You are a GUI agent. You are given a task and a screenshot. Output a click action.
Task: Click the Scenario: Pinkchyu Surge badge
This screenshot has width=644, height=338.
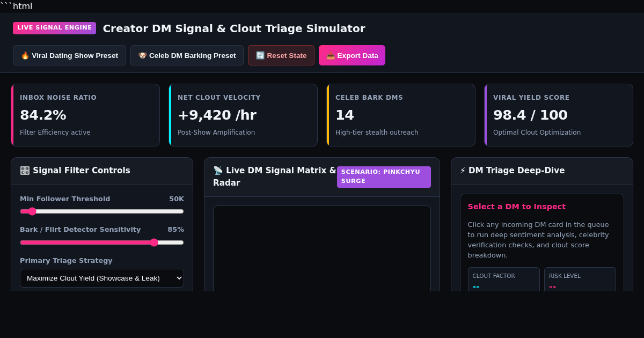coord(384,177)
